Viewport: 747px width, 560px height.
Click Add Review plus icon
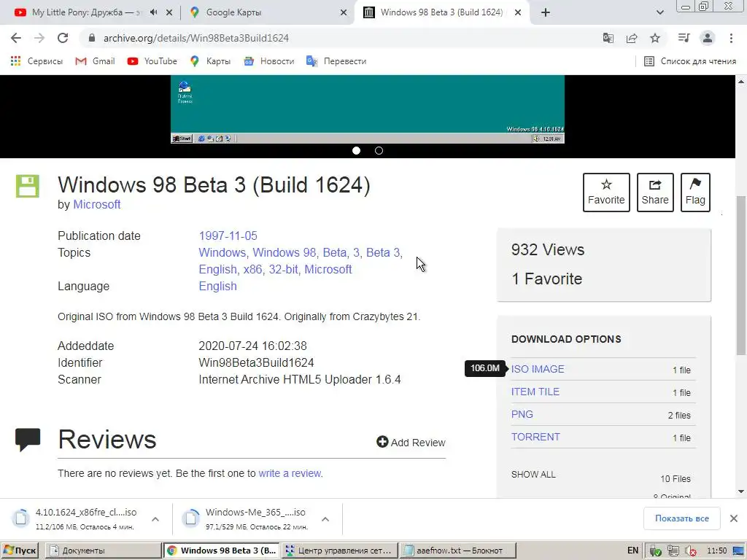382,442
